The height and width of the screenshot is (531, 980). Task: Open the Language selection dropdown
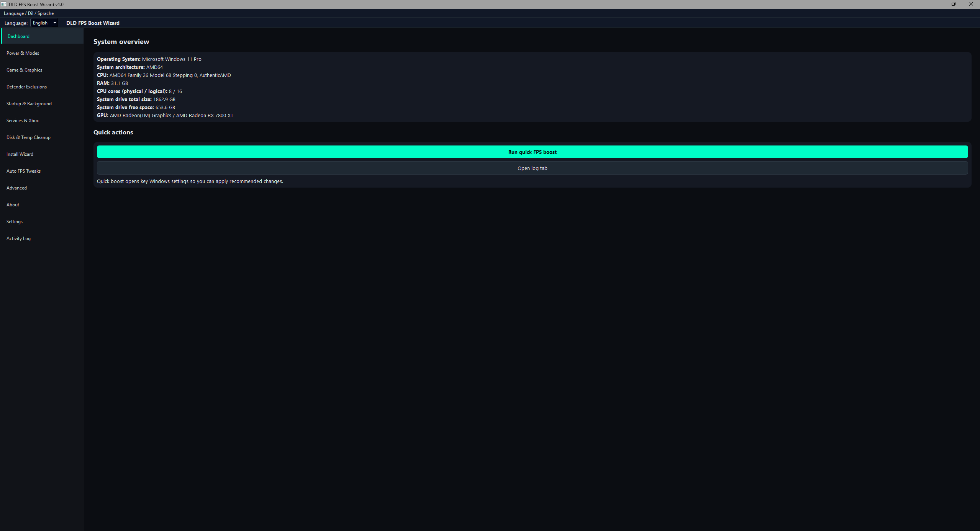pyautogui.click(x=44, y=23)
